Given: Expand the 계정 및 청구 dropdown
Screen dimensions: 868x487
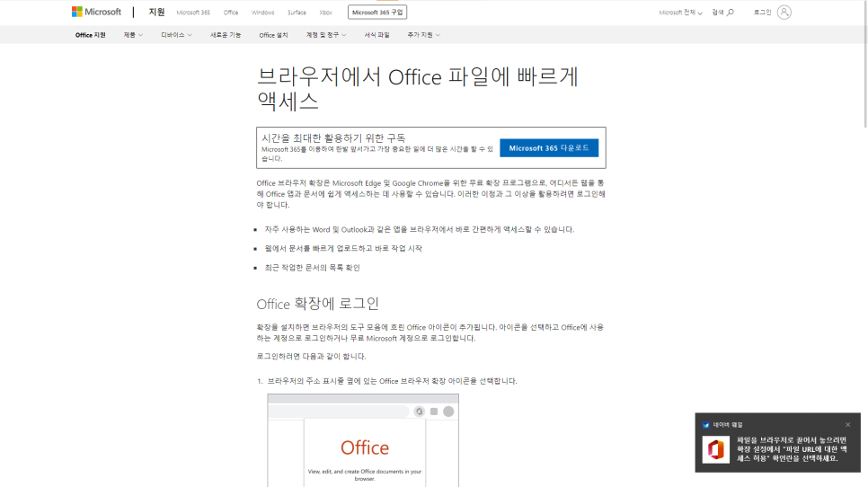Looking at the screenshot, I should 326,35.
